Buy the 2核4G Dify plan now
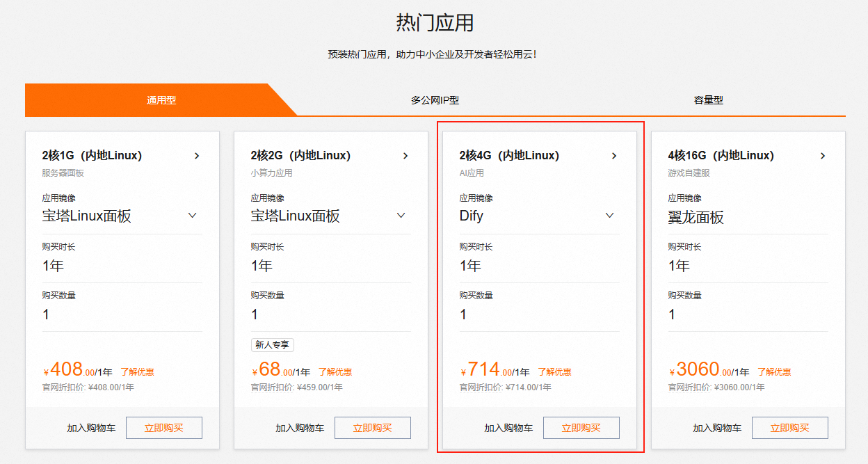Image resolution: width=868 pixels, height=464 pixels. point(581,428)
